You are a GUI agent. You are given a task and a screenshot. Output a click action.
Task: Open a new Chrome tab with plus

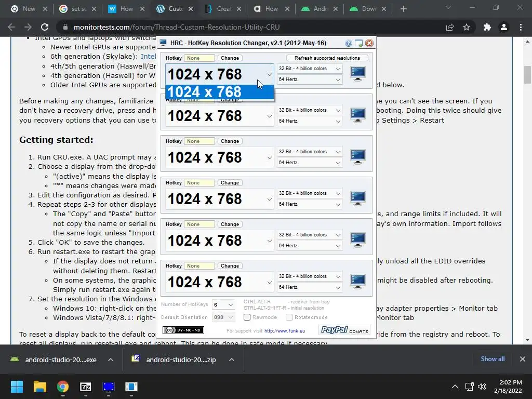tap(403, 9)
